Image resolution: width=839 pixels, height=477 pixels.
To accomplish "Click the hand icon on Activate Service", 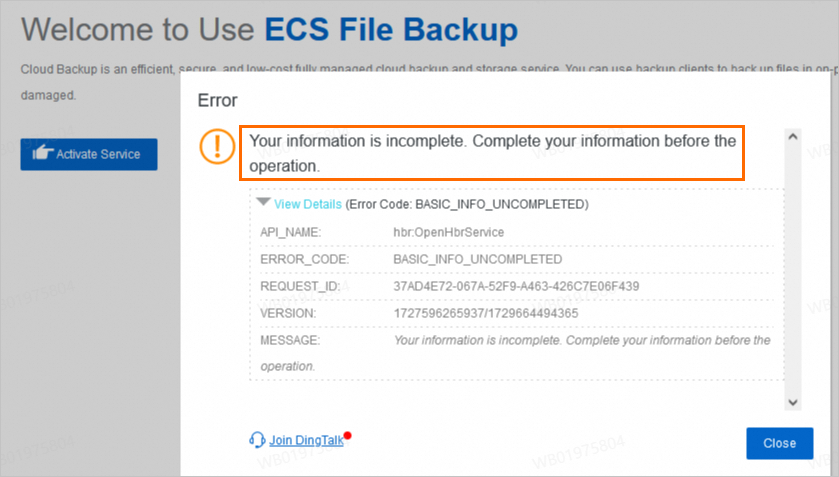I will pos(42,154).
